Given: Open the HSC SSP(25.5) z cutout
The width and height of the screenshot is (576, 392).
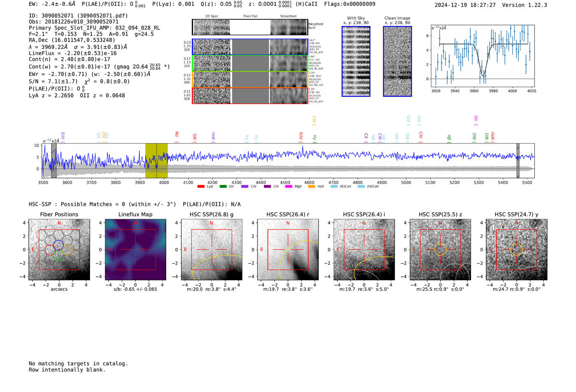Looking at the screenshot, I should (x=440, y=250).
